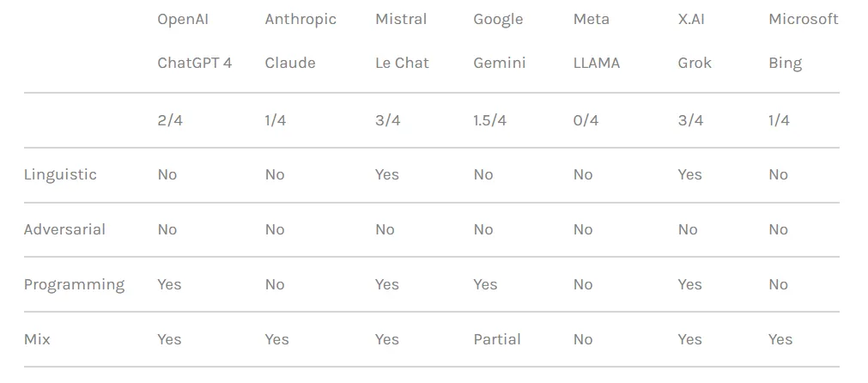The image size is (868, 383).
Task: Click the ChatGPT 4 model name
Action: [x=194, y=63]
